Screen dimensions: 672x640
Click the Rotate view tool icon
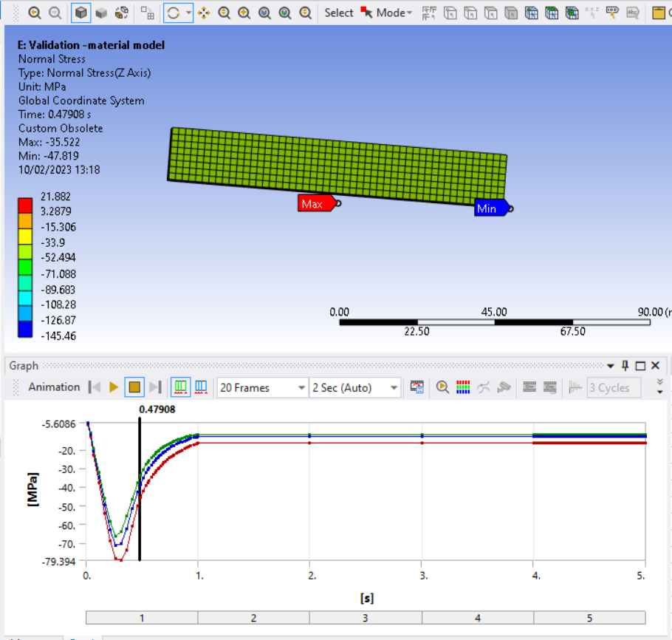pos(174,13)
